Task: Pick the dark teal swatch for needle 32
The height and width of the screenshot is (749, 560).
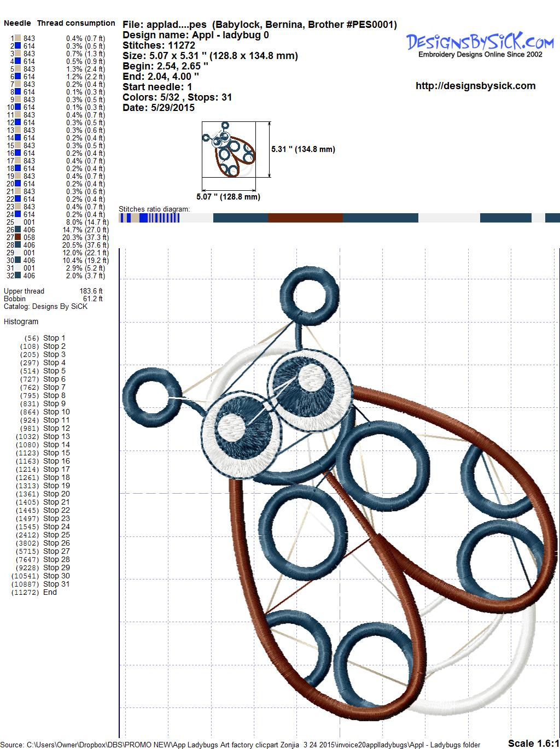Action: [x=18, y=276]
